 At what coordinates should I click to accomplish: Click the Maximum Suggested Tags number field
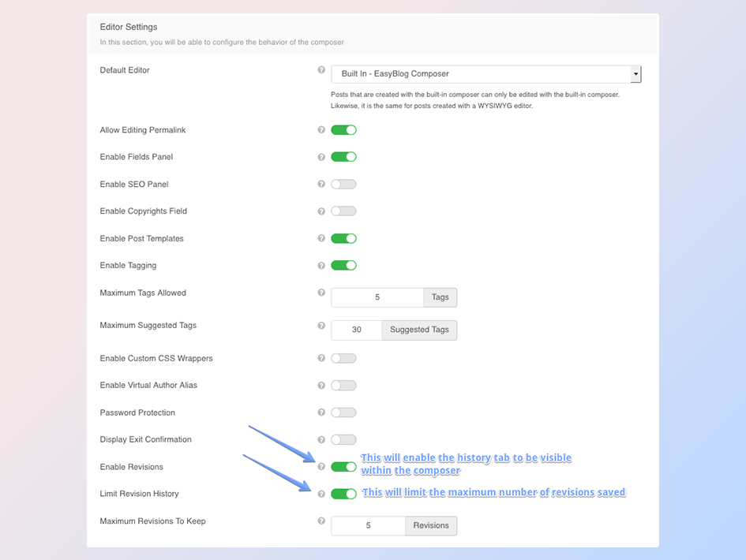coord(357,330)
